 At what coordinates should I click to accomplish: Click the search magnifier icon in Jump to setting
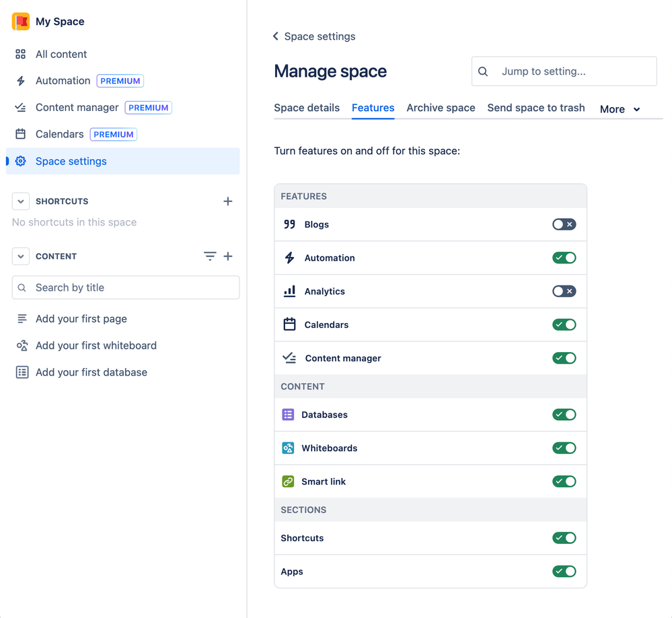[x=483, y=71]
